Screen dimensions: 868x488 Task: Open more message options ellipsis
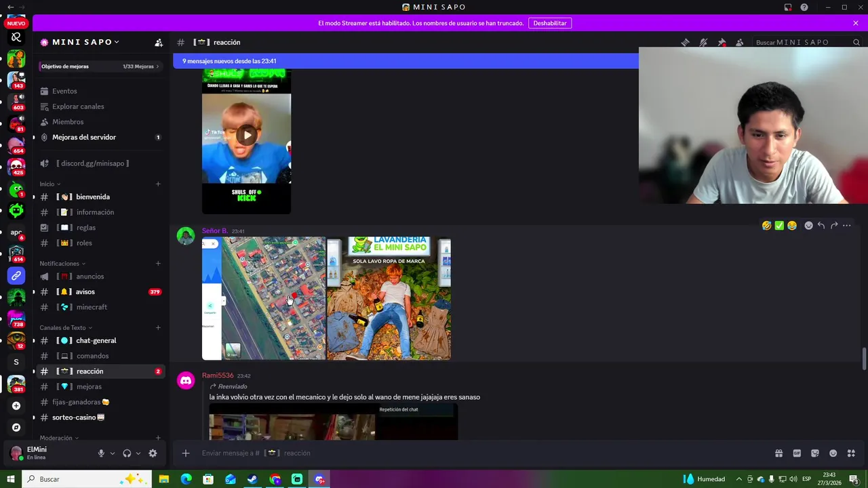[846, 226]
